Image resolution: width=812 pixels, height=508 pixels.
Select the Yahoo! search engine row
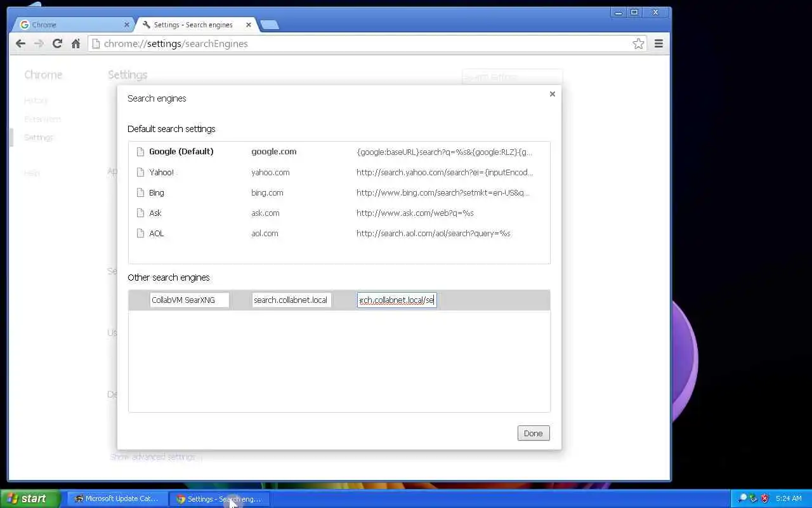(x=339, y=172)
